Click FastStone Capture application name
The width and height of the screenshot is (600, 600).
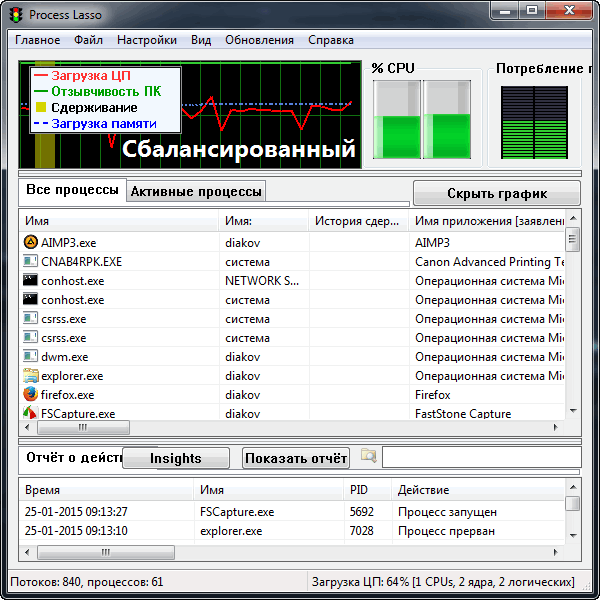pos(463,414)
